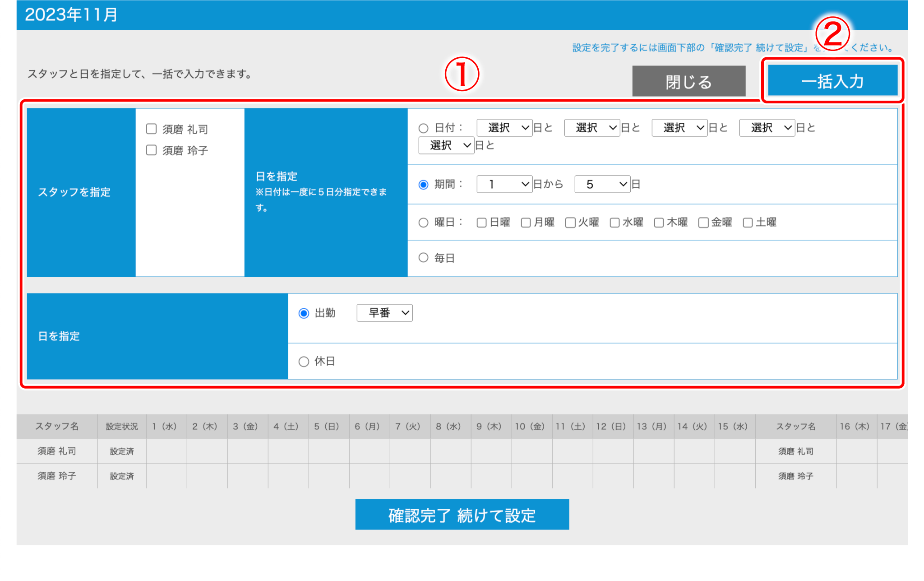924x581 pixels.
Task: Open the fifth 日付 選択 dropdown
Action: click(446, 145)
